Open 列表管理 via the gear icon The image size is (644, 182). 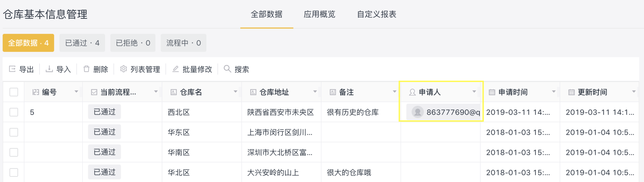point(123,69)
